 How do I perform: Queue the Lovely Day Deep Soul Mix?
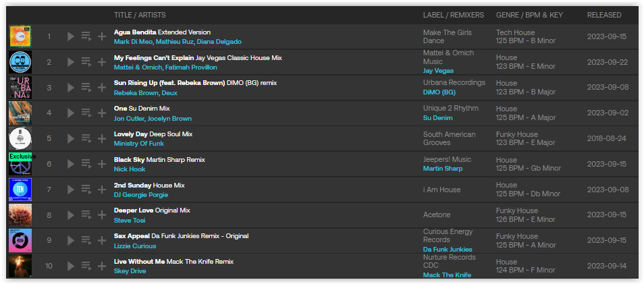point(86,139)
